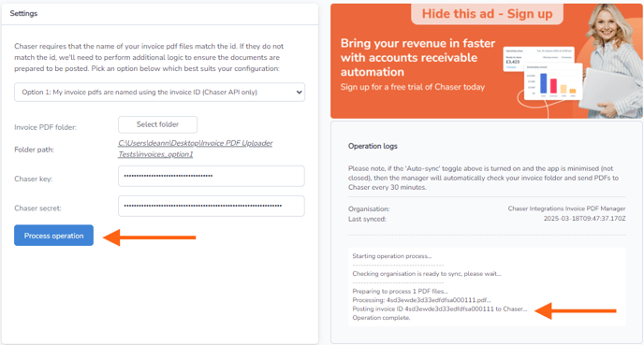Click the Last synced timestamp value
Image resolution: width=644 pixels, height=345 pixels.
[584, 219]
